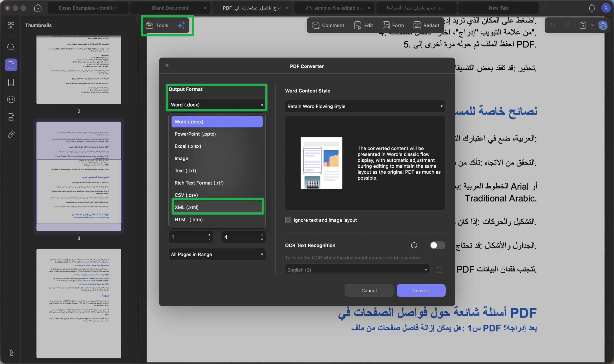Open the notifications bell icon
Screen dimensions: 614x364
(x=592, y=8)
